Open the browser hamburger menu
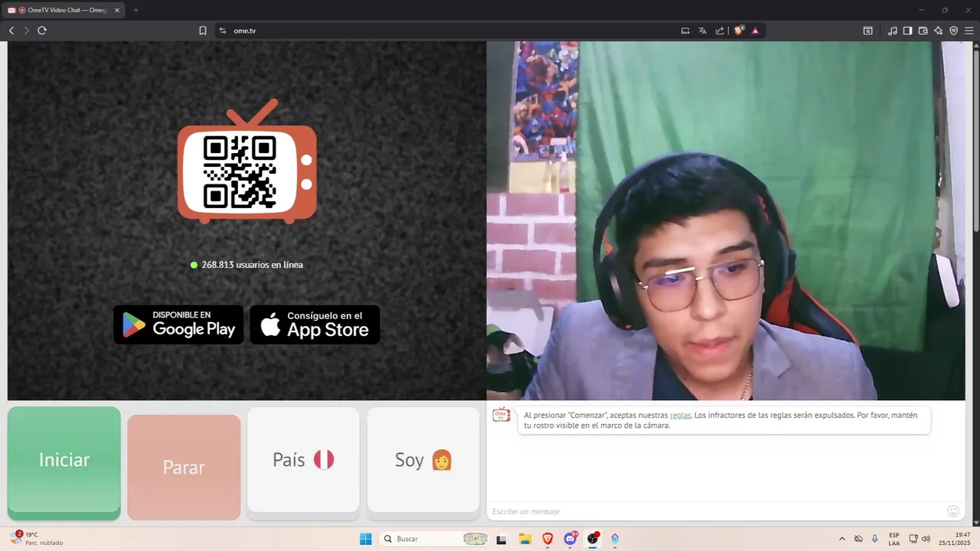This screenshot has height=551, width=980. point(969,31)
